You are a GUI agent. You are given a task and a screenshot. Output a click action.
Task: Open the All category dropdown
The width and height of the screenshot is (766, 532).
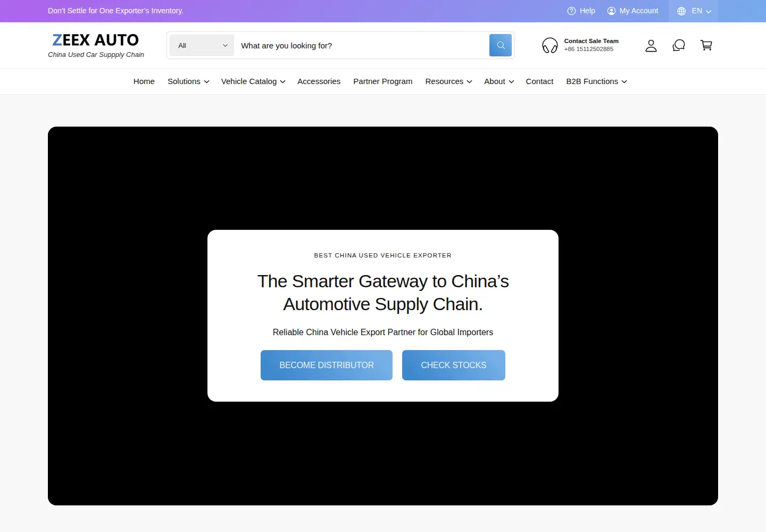tap(202, 45)
